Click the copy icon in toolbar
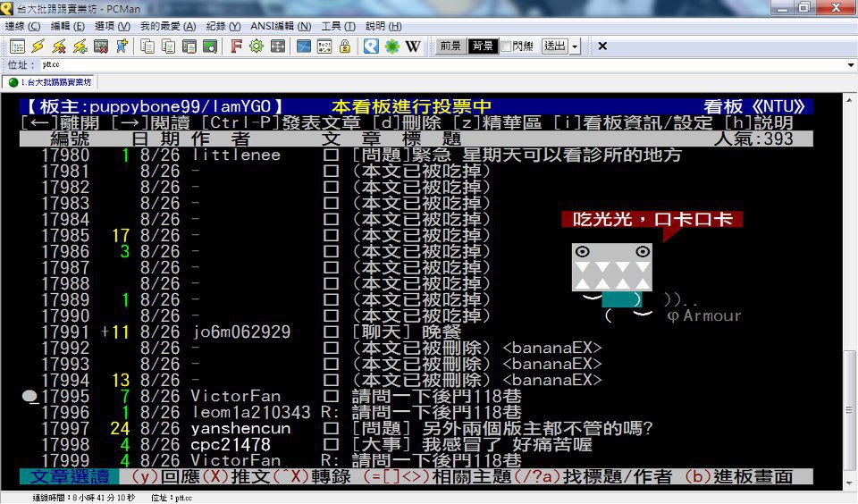Viewport: 858px width, 504px height. tap(147, 46)
